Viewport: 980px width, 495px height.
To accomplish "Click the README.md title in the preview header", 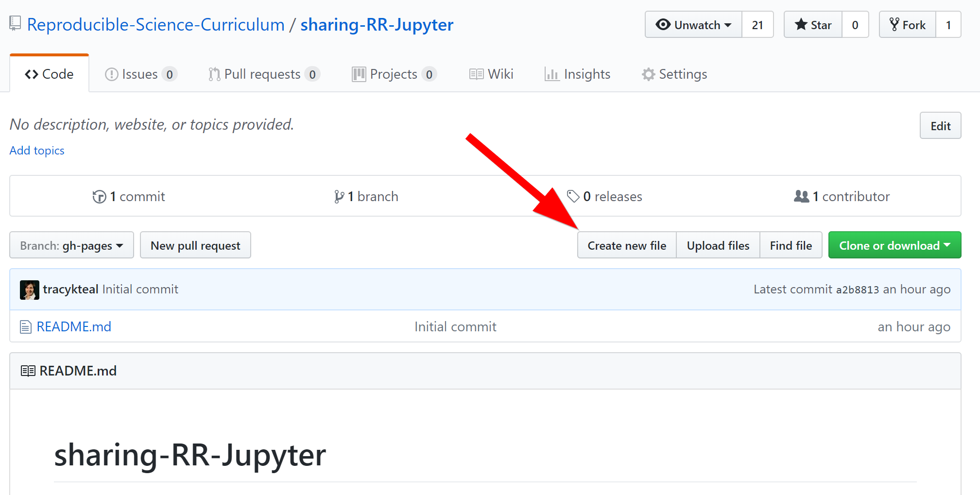I will [78, 371].
